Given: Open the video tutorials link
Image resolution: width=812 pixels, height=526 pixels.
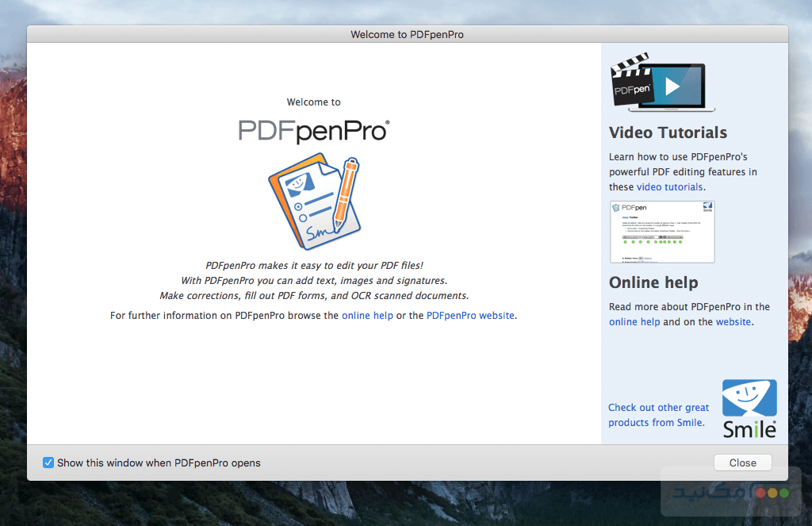Looking at the screenshot, I should point(669,186).
